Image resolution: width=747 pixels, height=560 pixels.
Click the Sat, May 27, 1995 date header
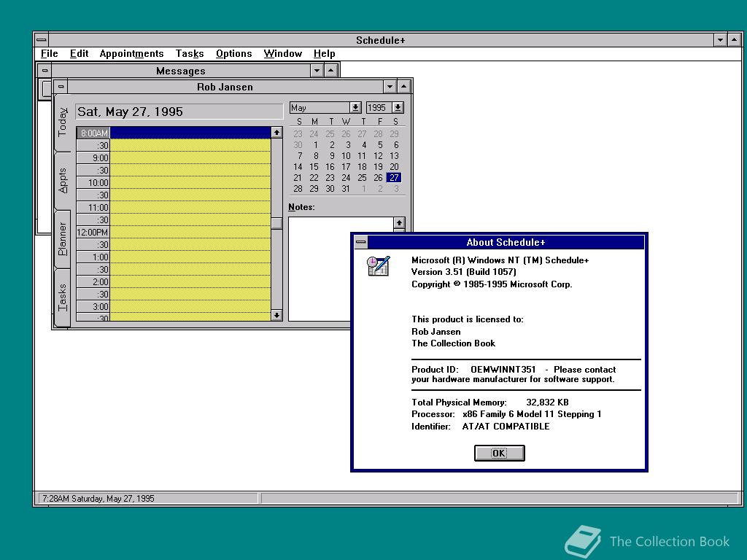pyautogui.click(x=179, y=112)
